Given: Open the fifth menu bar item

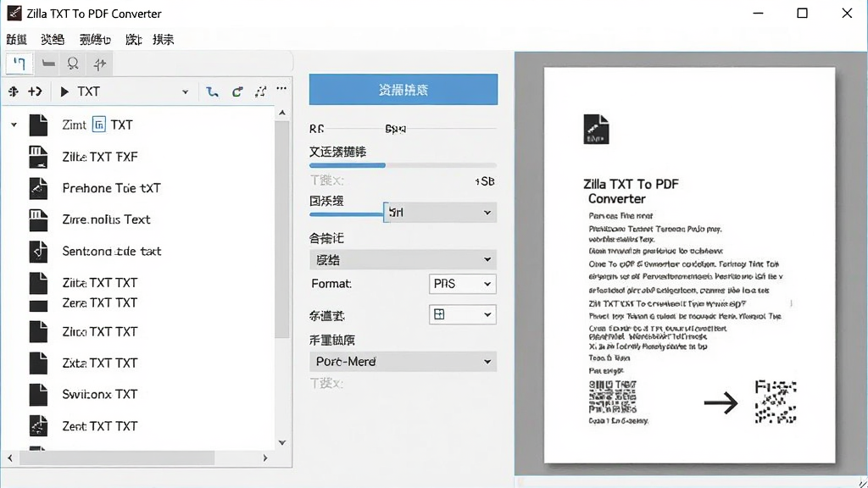Looking at the screenshot, I should click(x=164, y=39).
